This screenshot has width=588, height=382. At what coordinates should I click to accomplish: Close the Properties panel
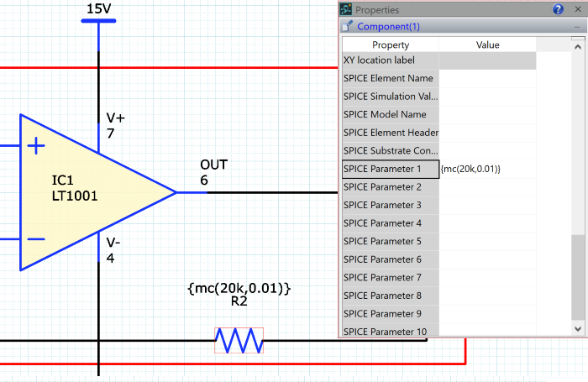click(578, 9)
